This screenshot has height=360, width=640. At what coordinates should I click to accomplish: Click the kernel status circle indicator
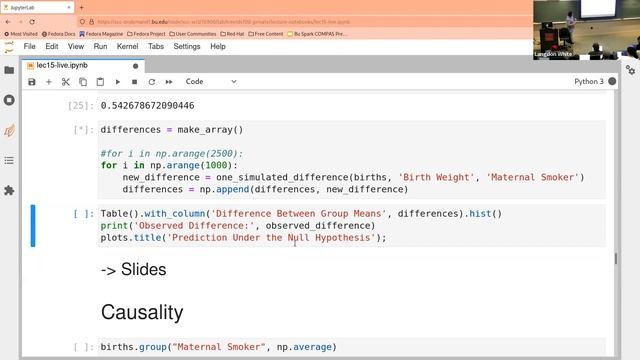tap(612, 81)
